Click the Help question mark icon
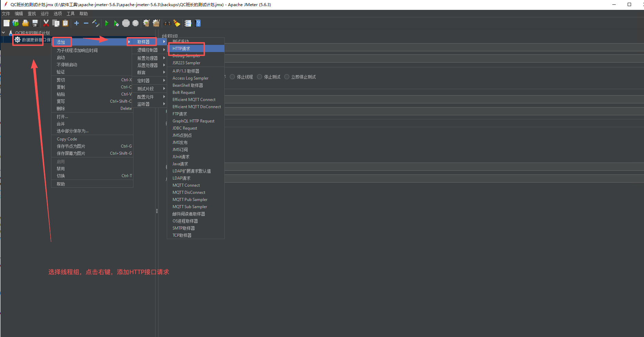 tap(198, 23)
